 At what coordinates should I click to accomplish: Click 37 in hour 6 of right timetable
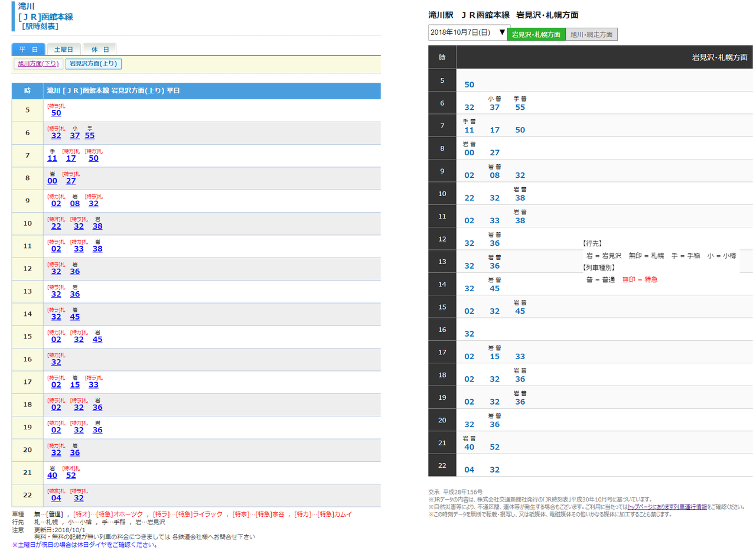[x=495, y=108]
